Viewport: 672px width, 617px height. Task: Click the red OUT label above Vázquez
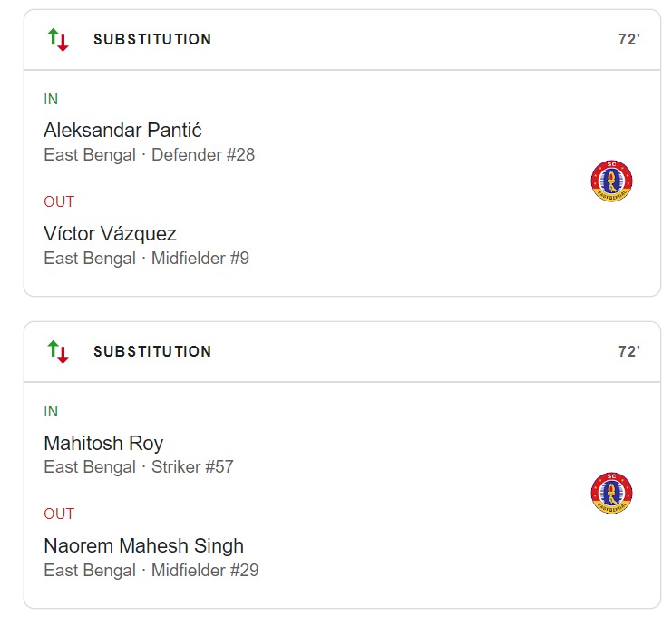click(59, 201)
